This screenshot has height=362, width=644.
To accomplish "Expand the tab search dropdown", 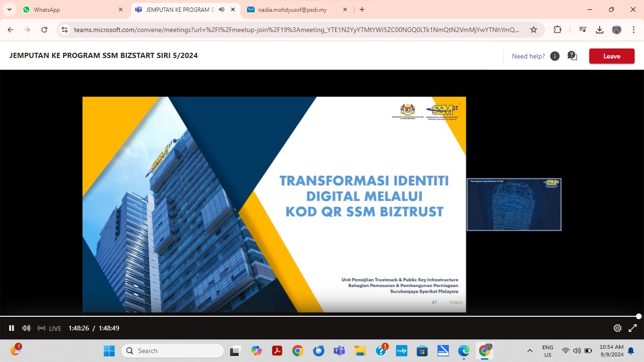I will point(9,9).
